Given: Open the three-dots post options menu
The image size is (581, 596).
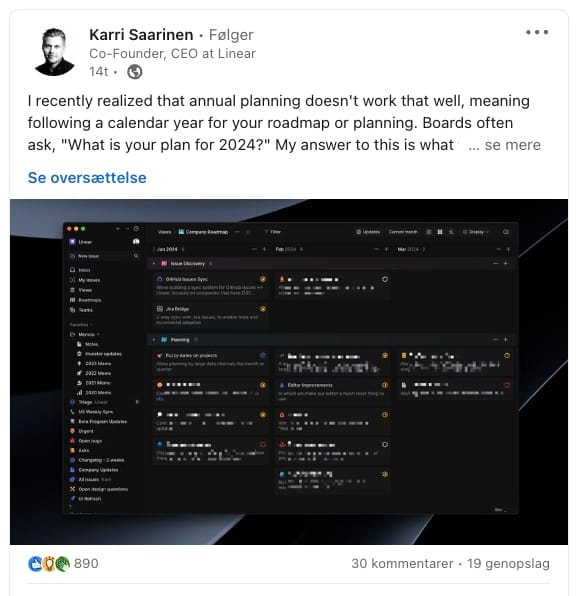Looking at the screenshot, I should 537,32.
